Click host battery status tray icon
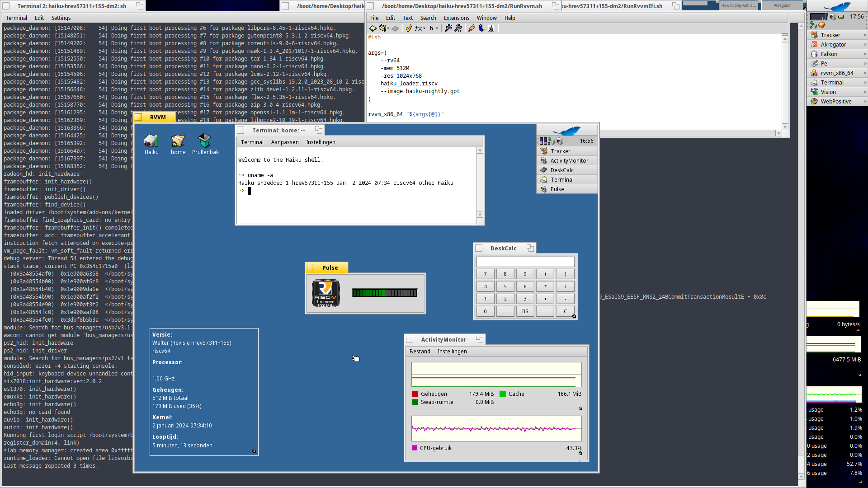 (x=841, y=17)
